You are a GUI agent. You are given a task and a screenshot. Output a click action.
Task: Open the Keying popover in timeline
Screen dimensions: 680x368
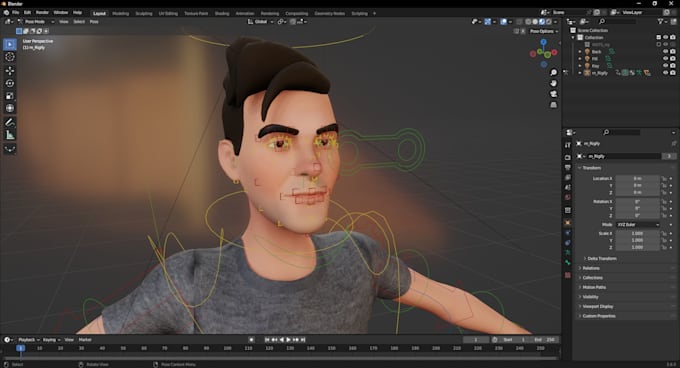pos(51,340)
